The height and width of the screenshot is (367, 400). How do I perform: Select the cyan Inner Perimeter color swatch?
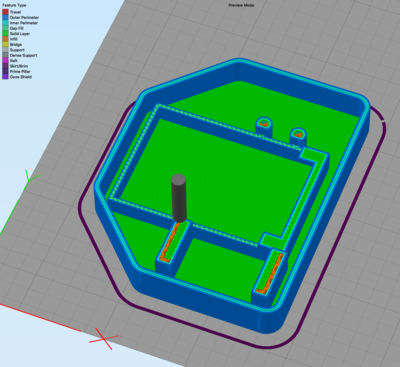pyautogui.click(x=5, y=23)
